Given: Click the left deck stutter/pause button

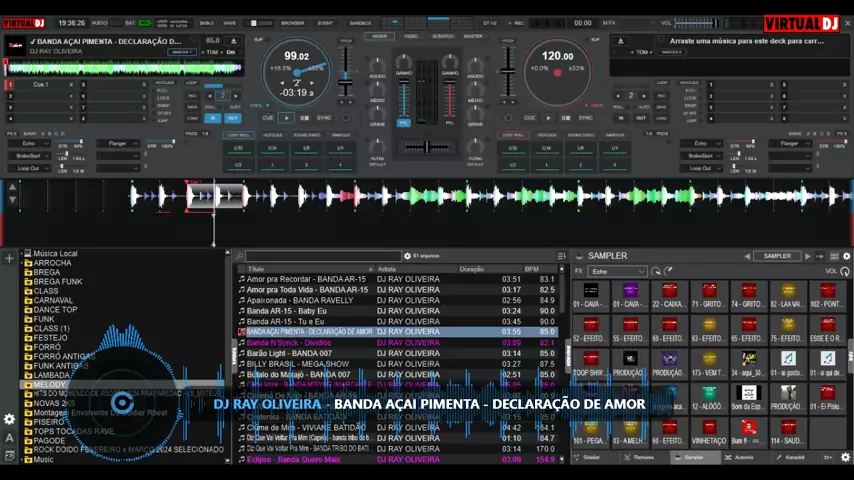Looking at the screenshot, I should (304, 118).
